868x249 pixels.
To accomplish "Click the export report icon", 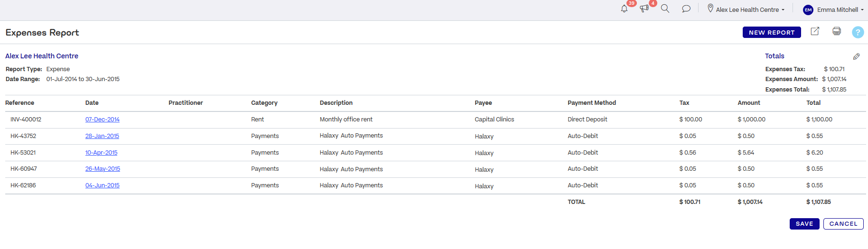I will click(815, 31).
